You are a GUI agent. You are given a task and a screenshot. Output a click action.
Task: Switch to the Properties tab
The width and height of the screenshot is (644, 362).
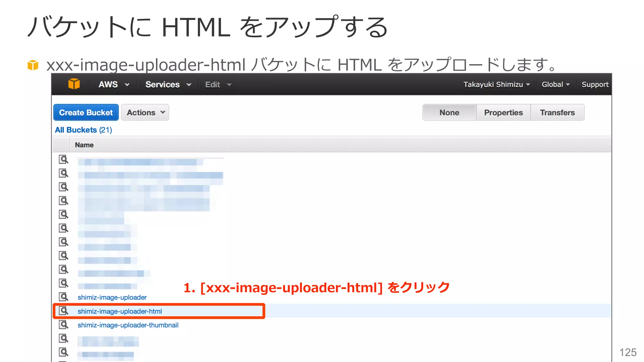(503, 112)
